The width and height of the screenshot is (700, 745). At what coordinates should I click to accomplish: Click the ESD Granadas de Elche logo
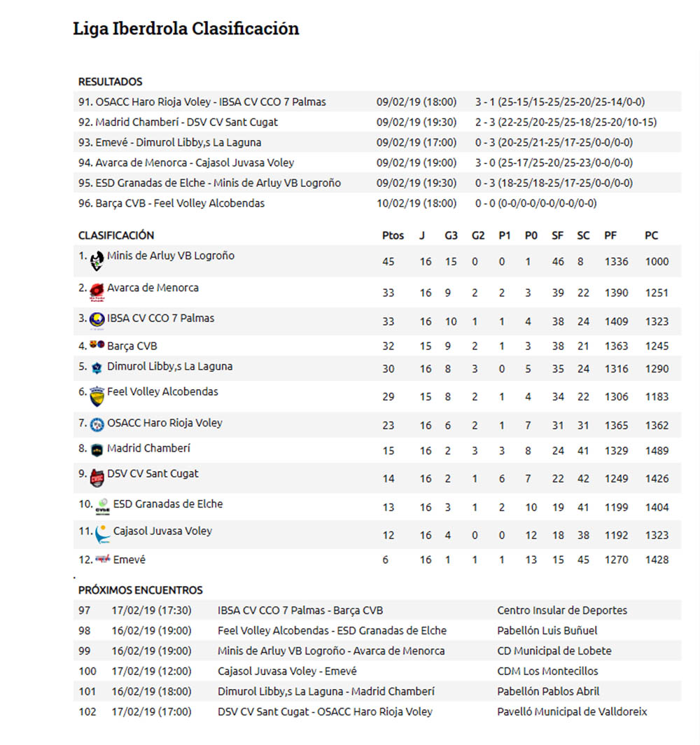[x=102, y=506]
